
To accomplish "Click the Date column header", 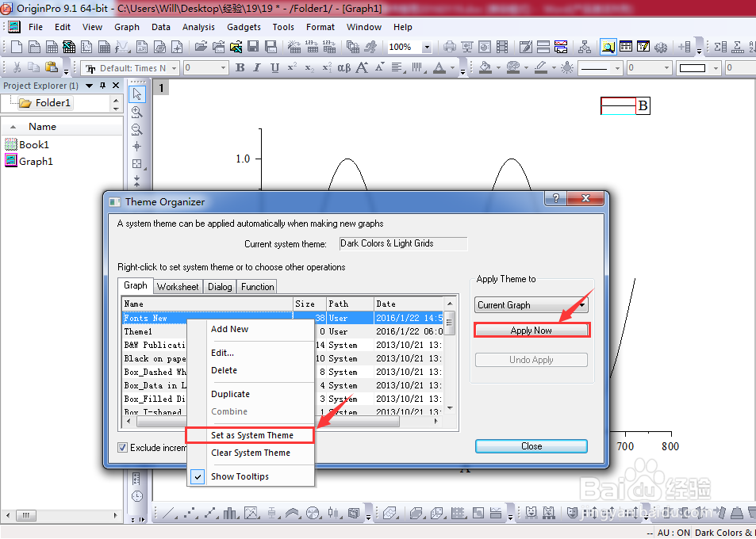I will point(409,304).
